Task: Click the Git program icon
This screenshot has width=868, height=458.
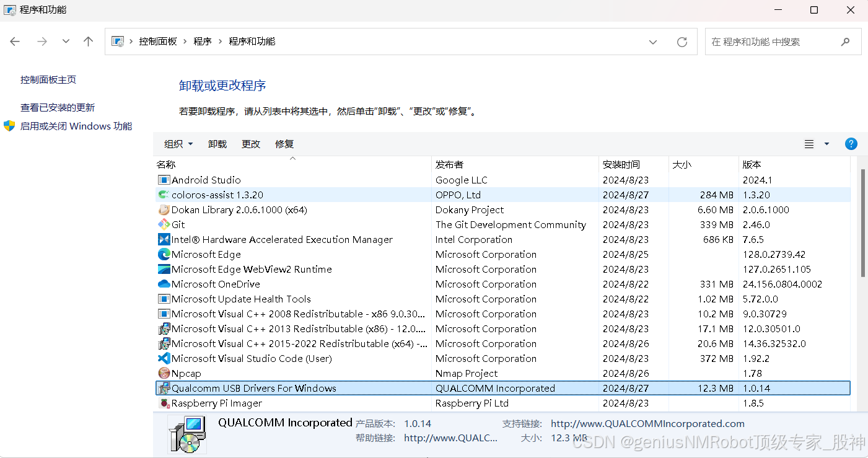Action: point(164,224)
